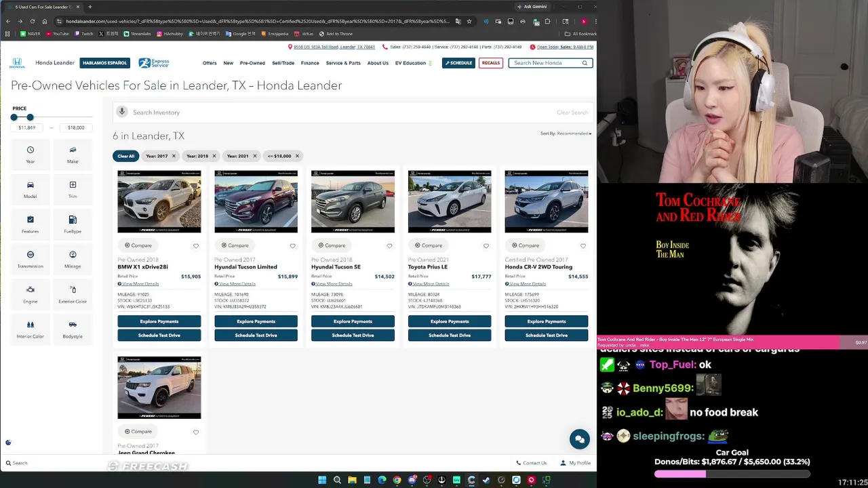
Task: Click the Express Service logo
Action: (x=154, y=63)
